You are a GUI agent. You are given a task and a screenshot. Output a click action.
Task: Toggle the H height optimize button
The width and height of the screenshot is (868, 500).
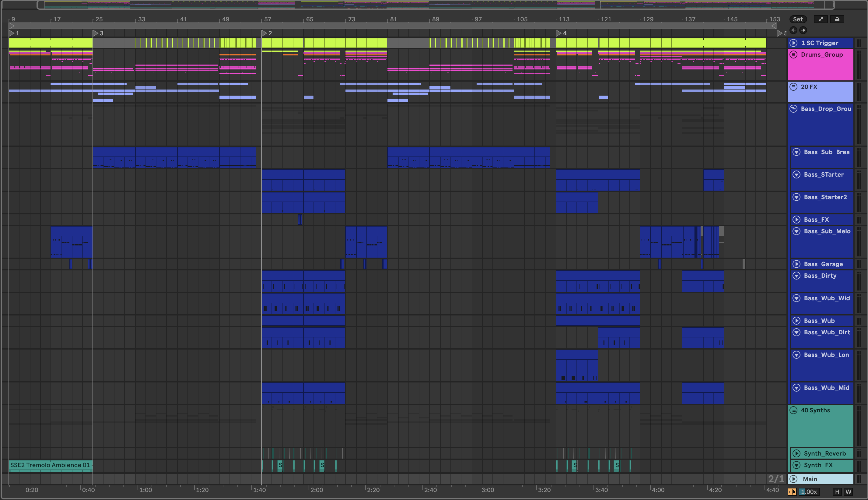click(837, 492)
